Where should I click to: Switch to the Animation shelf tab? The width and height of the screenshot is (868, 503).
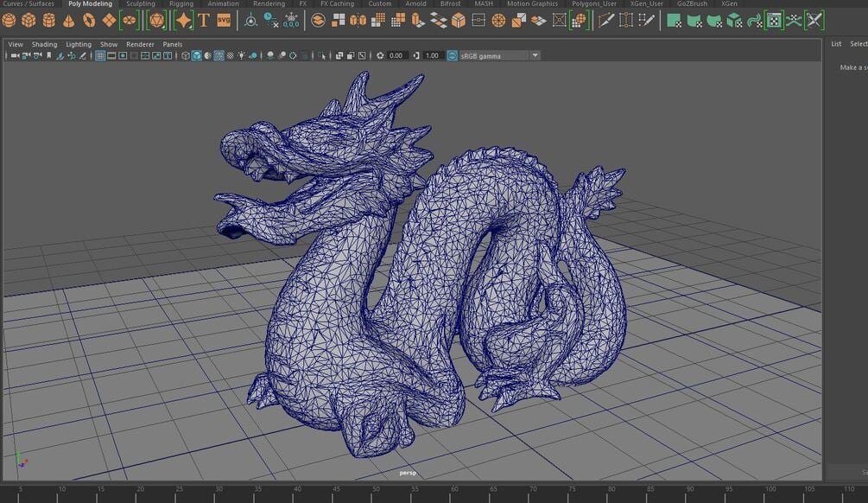point(223,3)
